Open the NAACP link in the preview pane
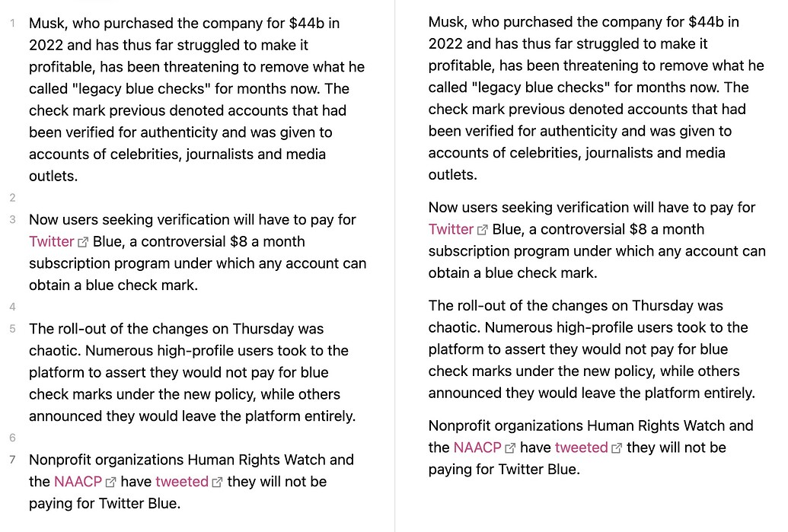Viewport: 788px width, 532px height. pos(477,448)
